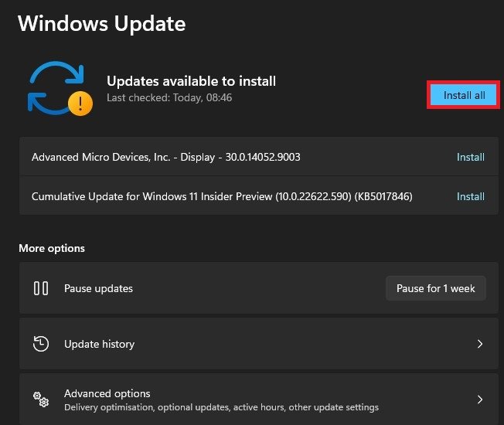
Task: Select the Windows Update page title
Action: pyautogui.click(x=102, y=23)
